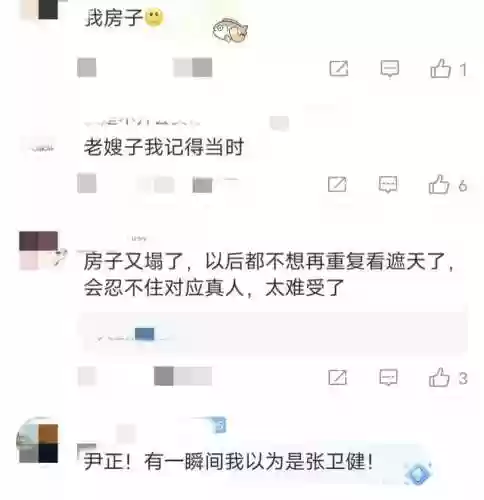
Task: Reply to the 房子又塌了 comment
Action: click(x=389, y=378)
